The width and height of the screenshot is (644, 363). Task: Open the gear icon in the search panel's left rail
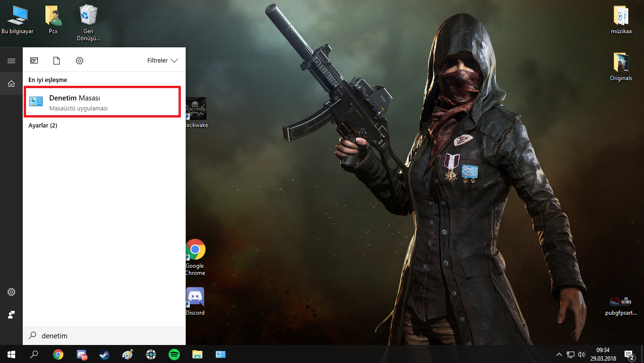point(11,292)
